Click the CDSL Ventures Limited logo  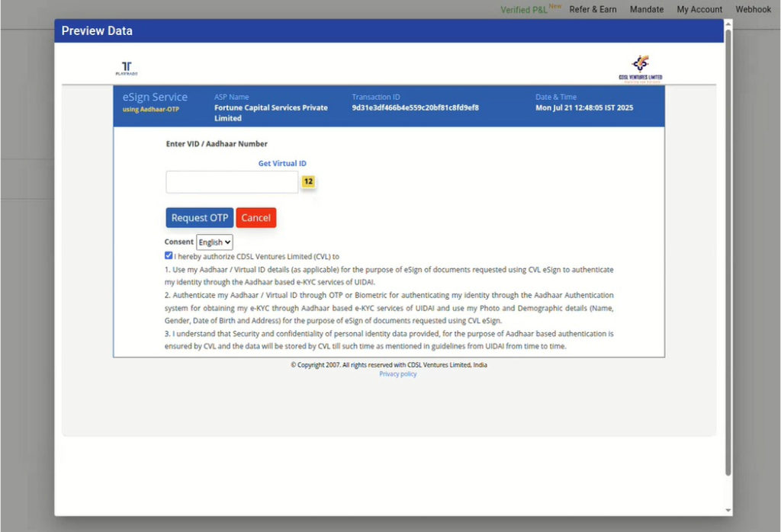tap(641, 69)
